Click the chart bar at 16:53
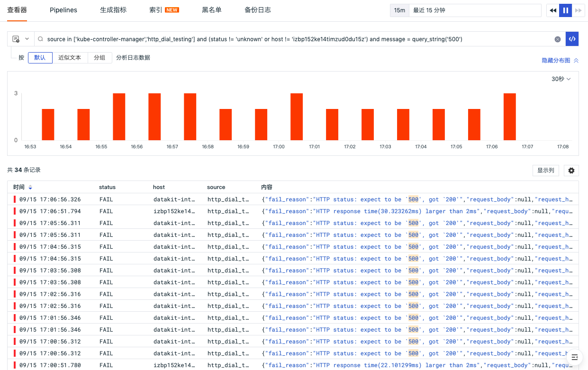This screenshot has width=588, height=370. click(48, 125)
